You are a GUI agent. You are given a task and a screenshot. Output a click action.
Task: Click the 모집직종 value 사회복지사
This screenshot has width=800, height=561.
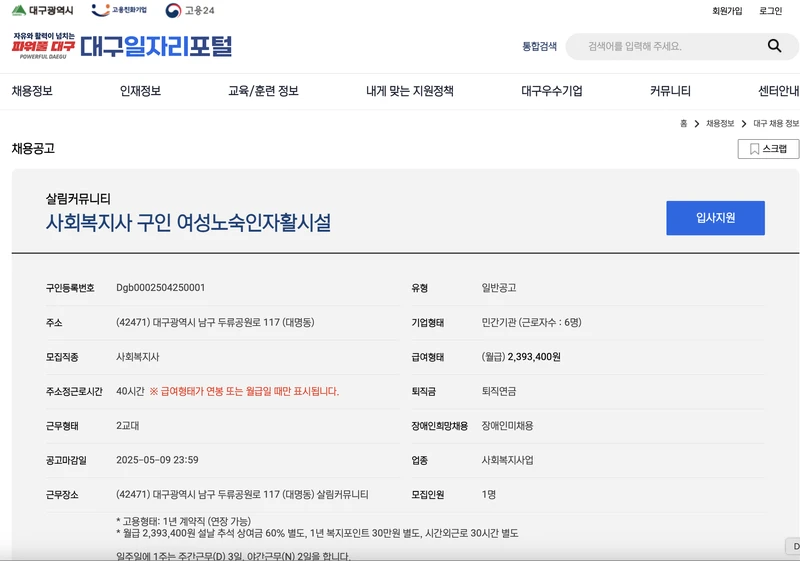click(x=138, y=356)
